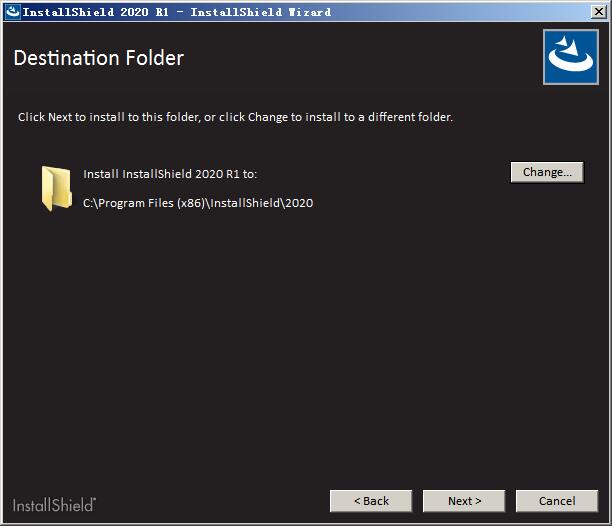The width and height of the screenshot is (612, 526).
Task: Click the 'Click Next to install' instruction text
Action: [x=235, y=117]
